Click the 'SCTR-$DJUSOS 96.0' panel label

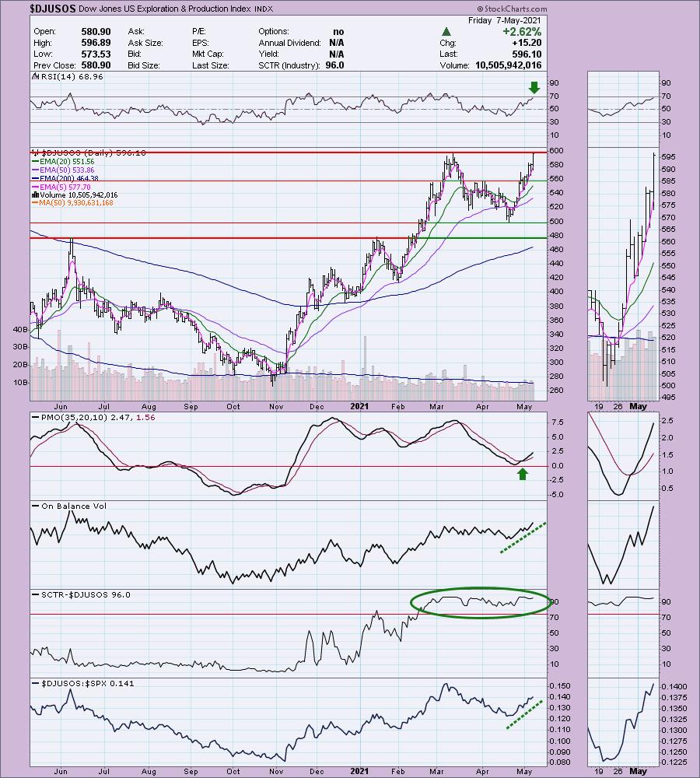pos(81,594)
